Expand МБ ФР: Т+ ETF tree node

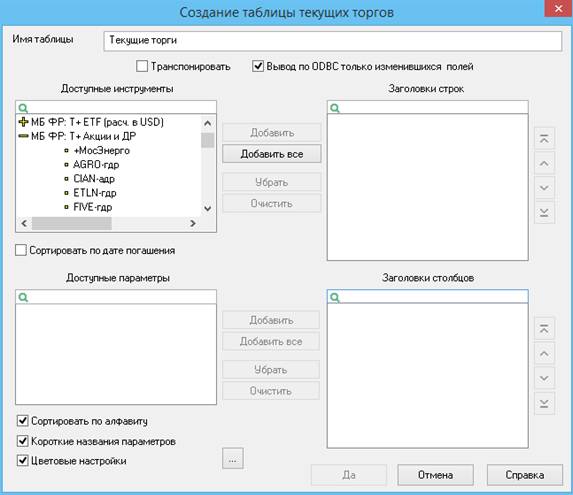click(23, 122)
